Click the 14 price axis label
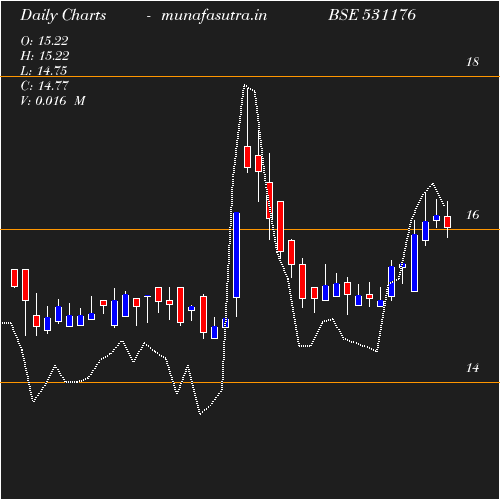 [472, 368]
